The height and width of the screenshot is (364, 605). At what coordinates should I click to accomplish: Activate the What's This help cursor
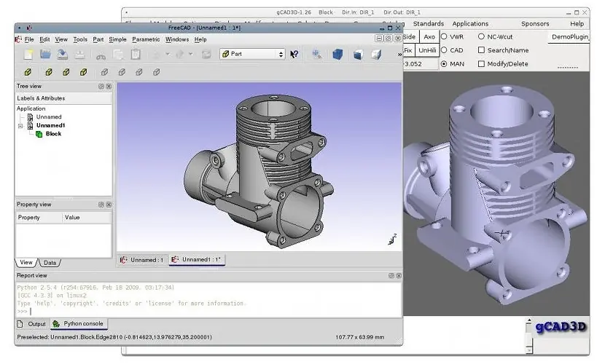click(294, 55)
